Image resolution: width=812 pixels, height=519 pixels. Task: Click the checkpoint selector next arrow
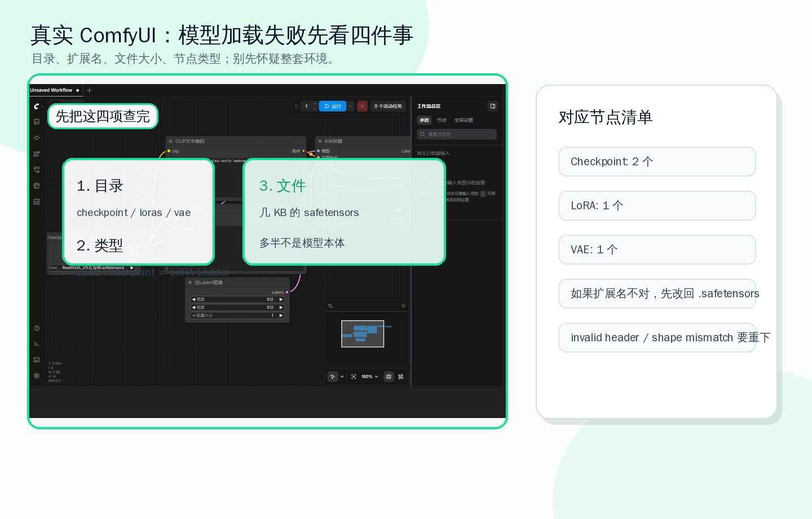click(132, 268)
